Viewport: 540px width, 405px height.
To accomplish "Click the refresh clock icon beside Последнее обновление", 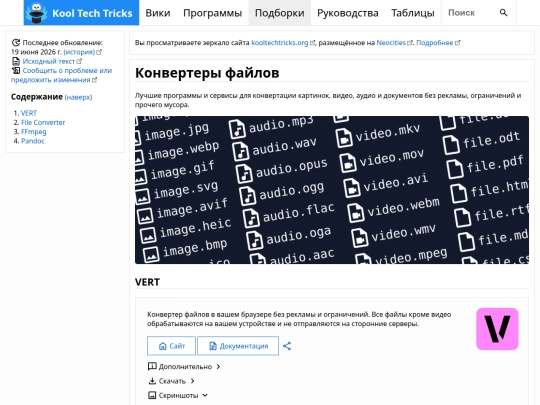I will (16, 43).
